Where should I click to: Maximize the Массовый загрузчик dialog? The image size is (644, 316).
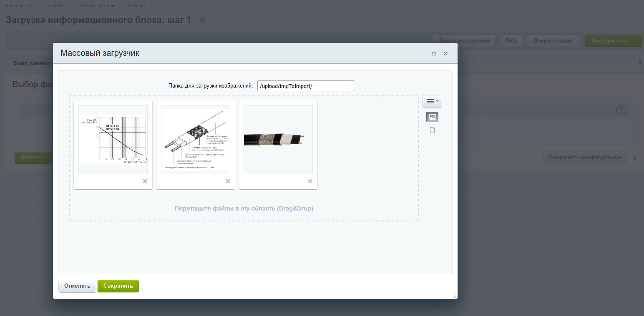click(x=434, y=53)
